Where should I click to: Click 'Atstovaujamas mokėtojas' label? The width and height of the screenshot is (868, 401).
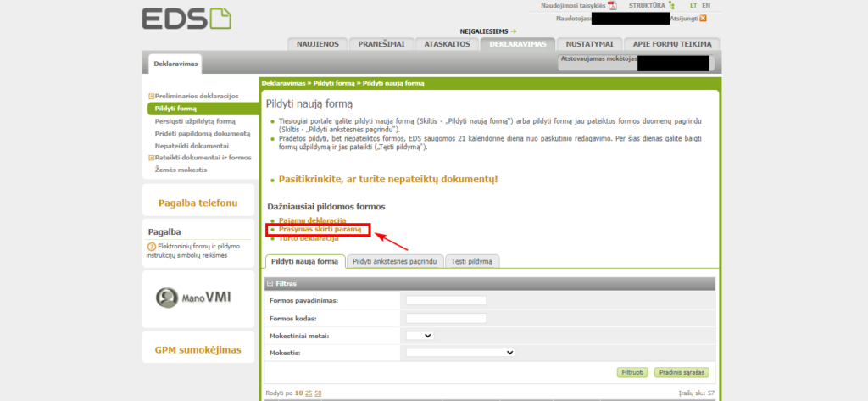tap(599, 58)
